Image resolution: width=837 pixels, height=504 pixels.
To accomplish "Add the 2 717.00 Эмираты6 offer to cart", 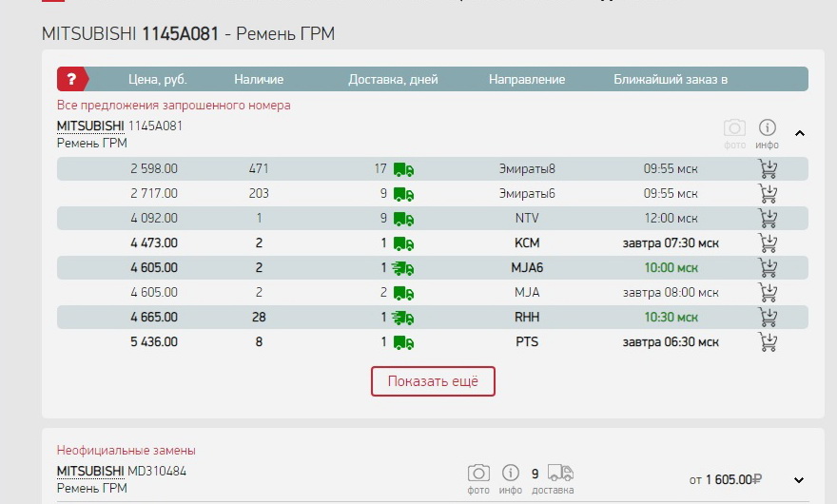I will click(x=768, y=194).
